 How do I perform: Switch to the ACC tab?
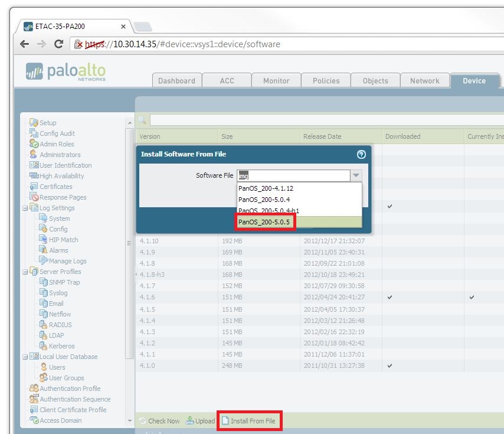227,81
